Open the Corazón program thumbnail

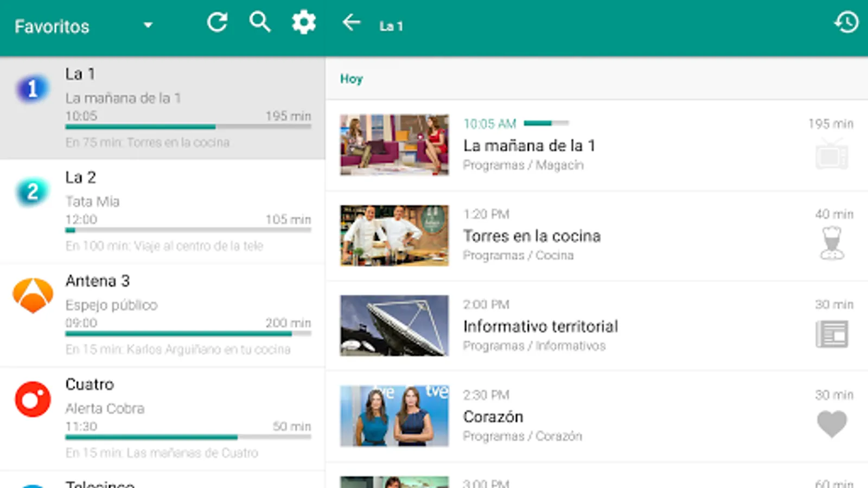pyautogui.click(x=394, y=416)
